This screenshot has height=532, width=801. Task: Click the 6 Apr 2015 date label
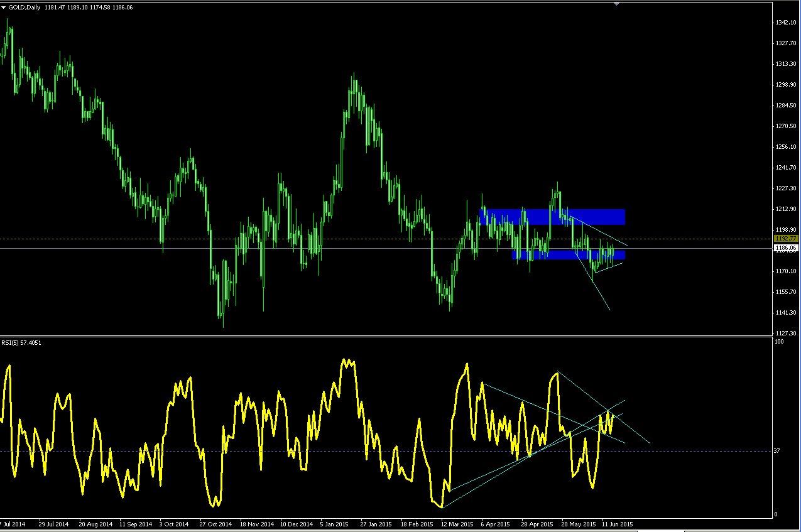496,523
